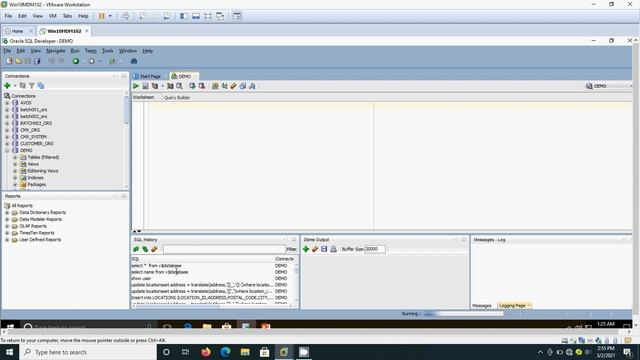This screenshot has width=640, height=360.
Task: Click the Open folder icon in main toolbar
Action: (x=18, y=61)
